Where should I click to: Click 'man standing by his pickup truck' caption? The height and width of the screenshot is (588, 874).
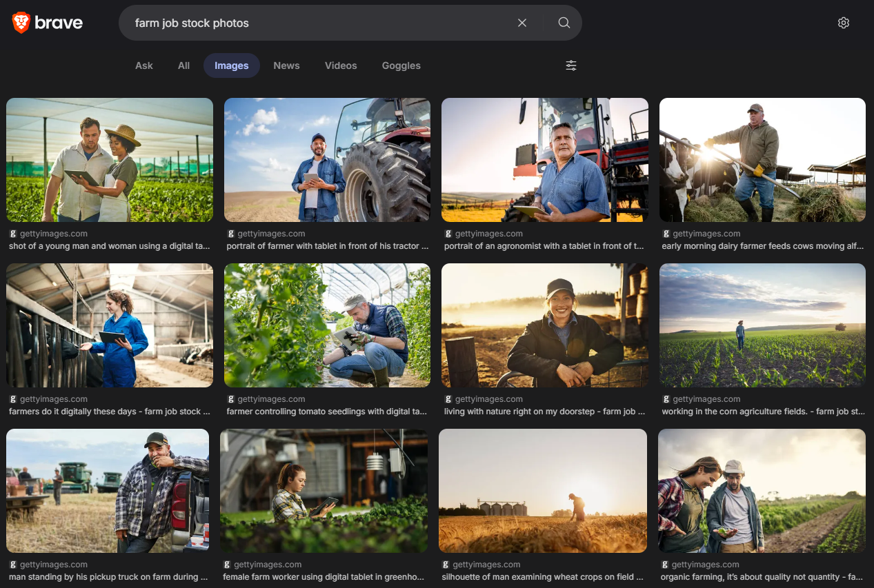pyautogui.click(x=108, y=577)
